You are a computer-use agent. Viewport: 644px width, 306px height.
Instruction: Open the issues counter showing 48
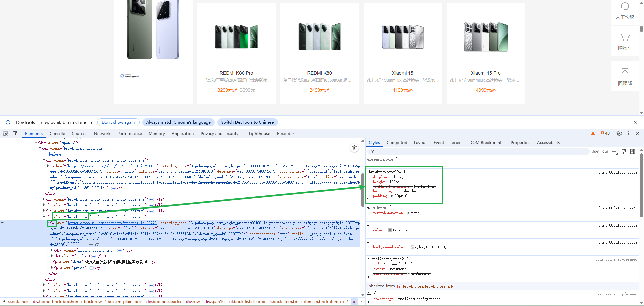point(605,133)
